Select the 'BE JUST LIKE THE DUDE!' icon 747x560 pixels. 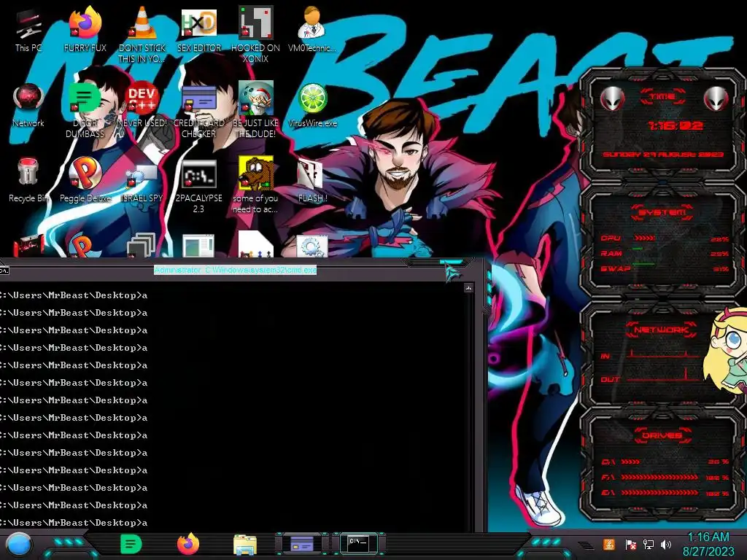(x=256, y=111)
